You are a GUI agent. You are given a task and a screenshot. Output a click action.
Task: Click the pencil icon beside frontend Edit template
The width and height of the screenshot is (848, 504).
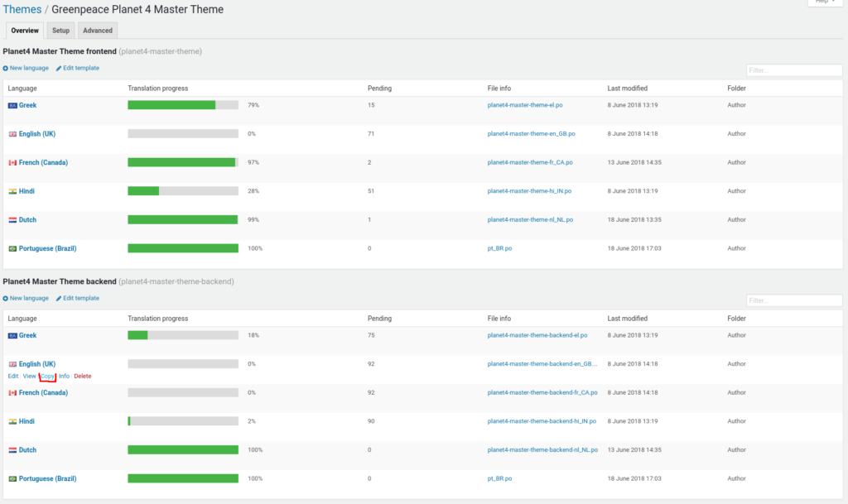click(x=59, y=69)
